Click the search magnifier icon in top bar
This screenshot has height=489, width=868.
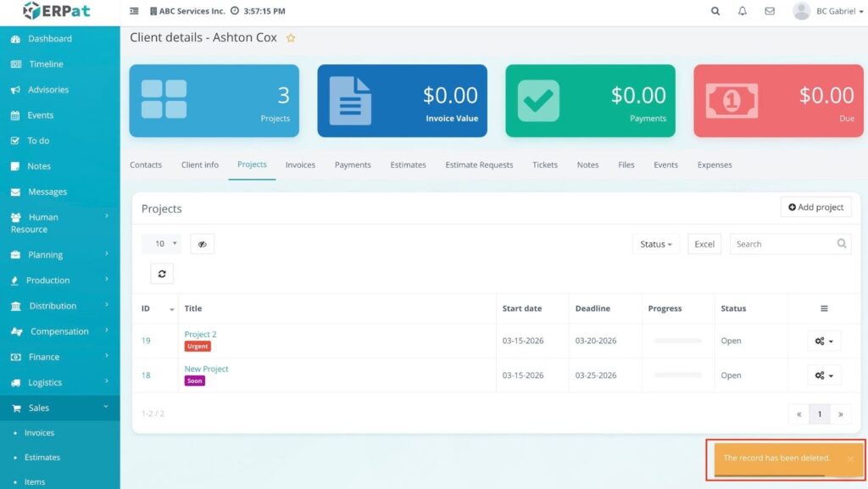pyautogui.click(x=715, y=11)
